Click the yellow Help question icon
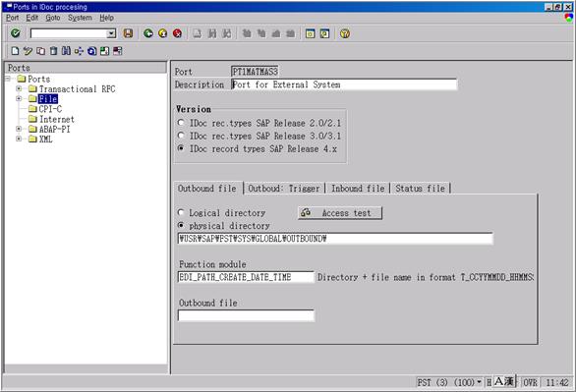This screenshot has height=392, width=576. (345, 33)
